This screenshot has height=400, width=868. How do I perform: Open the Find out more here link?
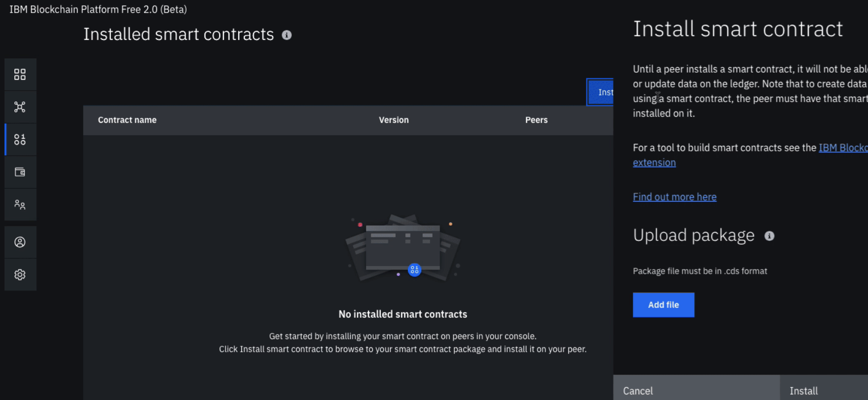click(x=675, y=197)
